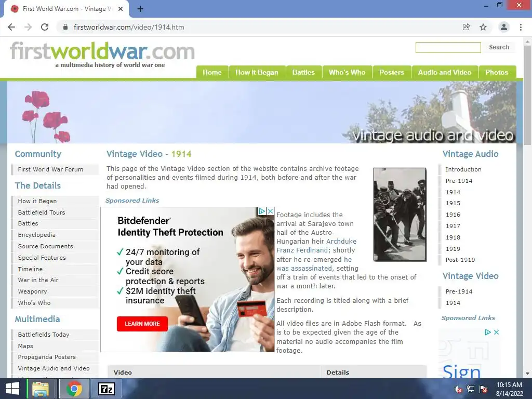The image size is (532, 399).
Task: Open Vintage Audio 1915 link
Action: coord(453,203)
